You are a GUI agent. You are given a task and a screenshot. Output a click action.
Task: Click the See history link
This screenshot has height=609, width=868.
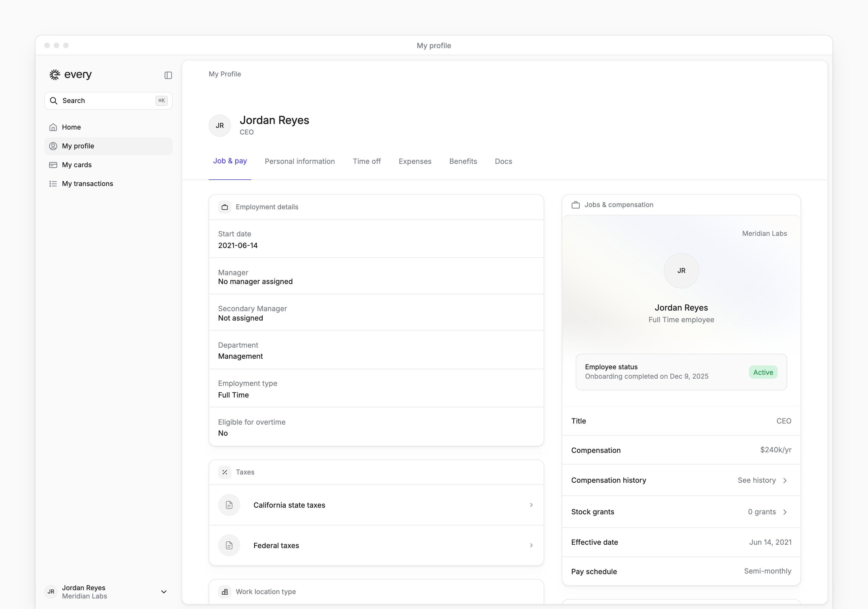click(x=756, y=481)
